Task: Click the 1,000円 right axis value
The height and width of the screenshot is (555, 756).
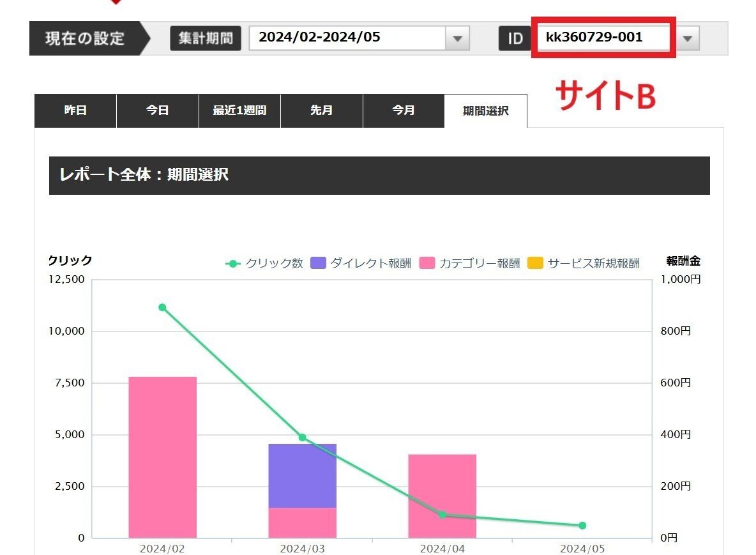Action: 681,279
